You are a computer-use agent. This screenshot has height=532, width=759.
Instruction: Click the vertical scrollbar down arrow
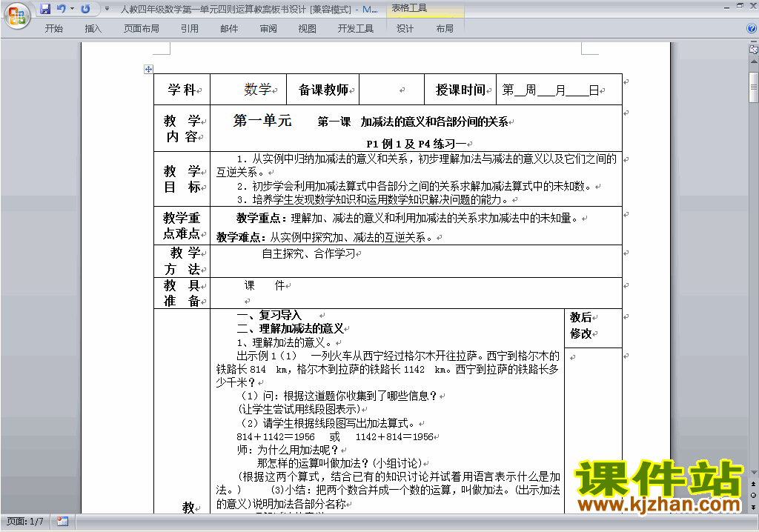753,473
